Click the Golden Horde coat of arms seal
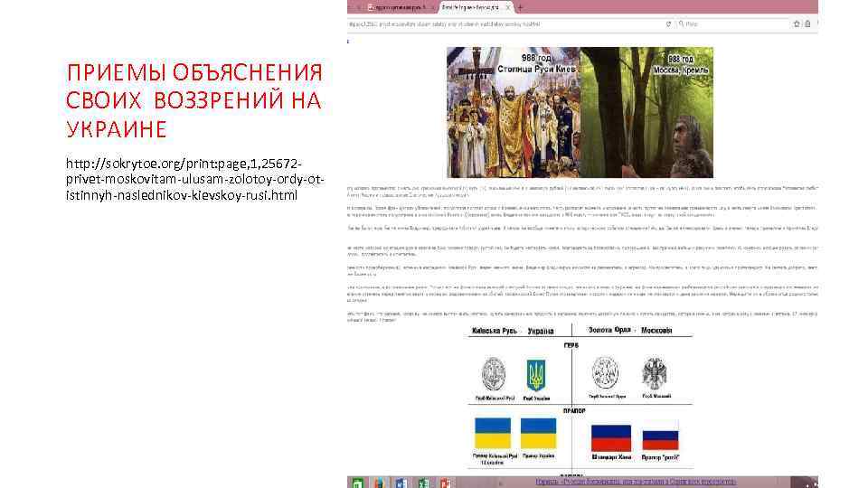Viewport: 868px width, 488px height. [x=605, y=373]
